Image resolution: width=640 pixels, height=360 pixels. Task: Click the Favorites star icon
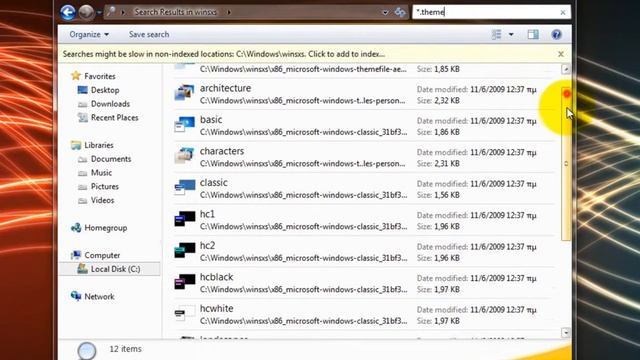76,76
